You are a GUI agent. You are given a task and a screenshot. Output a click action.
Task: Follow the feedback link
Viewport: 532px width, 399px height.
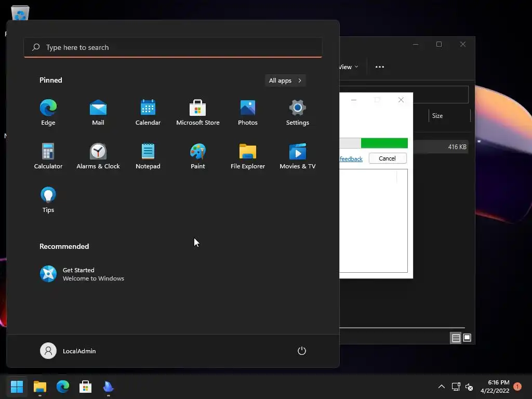(351, 159)
